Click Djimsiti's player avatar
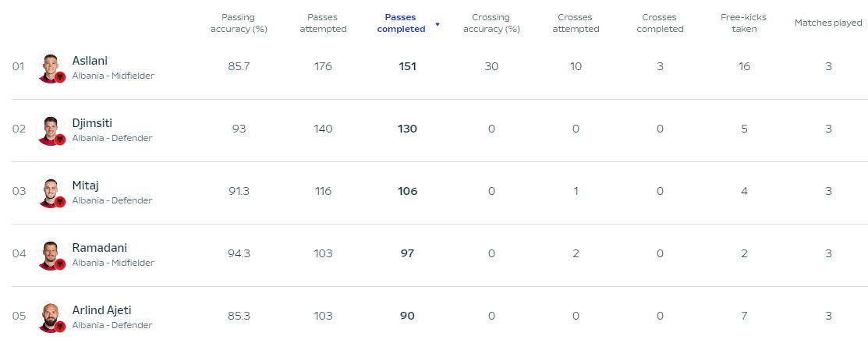Screen dimensions: 868x343 tap(50, 130)
